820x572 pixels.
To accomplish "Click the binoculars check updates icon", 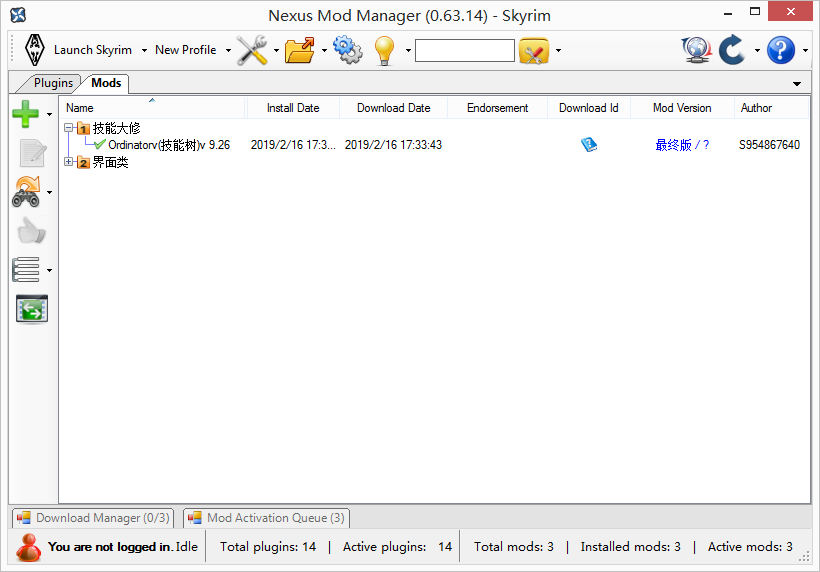I will click(x=26, y=191).
